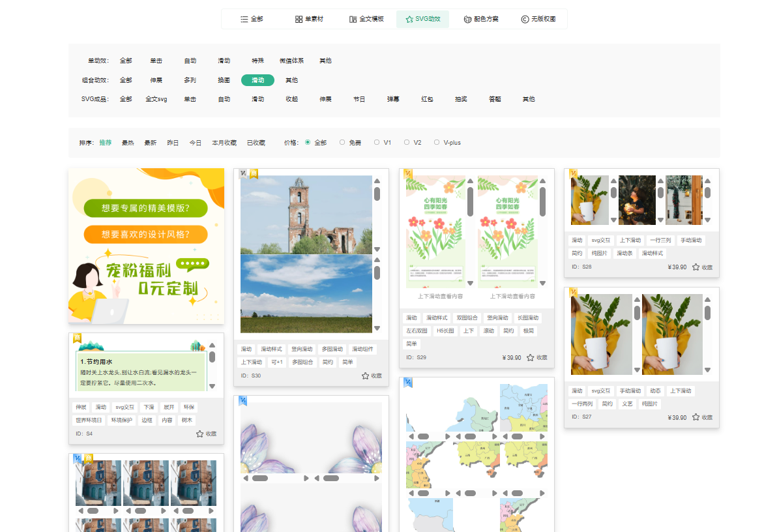Switch to the 单素材 tab

308,20
